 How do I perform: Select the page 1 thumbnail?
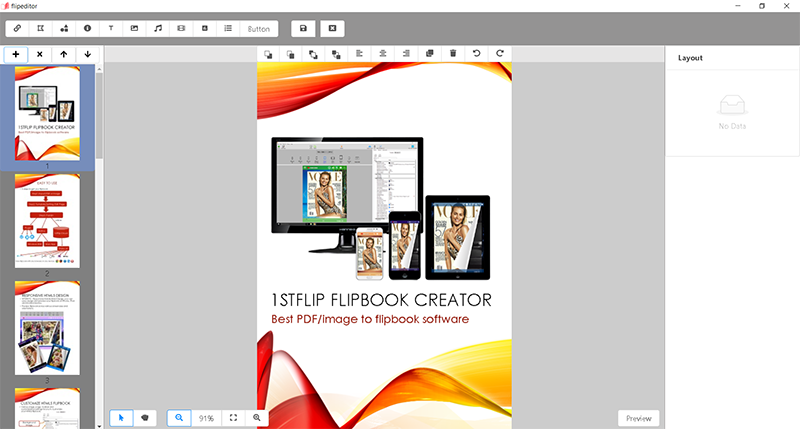click(x=47, y=114)
